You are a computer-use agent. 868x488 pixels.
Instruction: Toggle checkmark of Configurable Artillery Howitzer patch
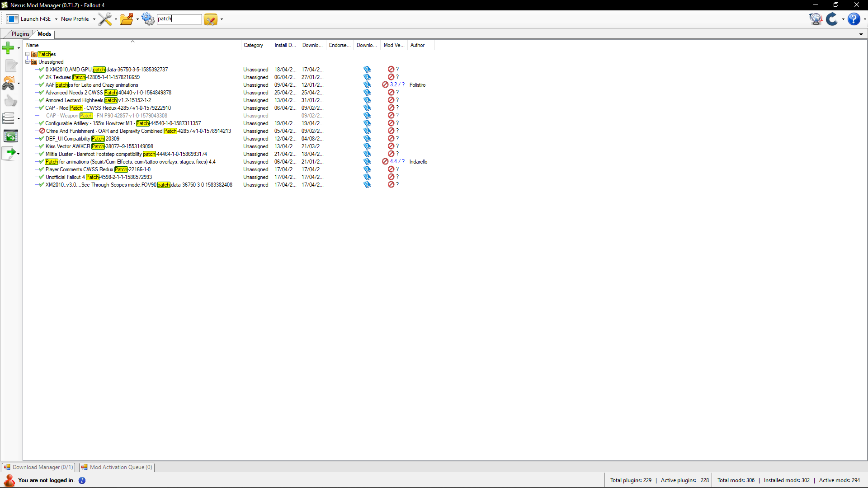pos(42,123)
